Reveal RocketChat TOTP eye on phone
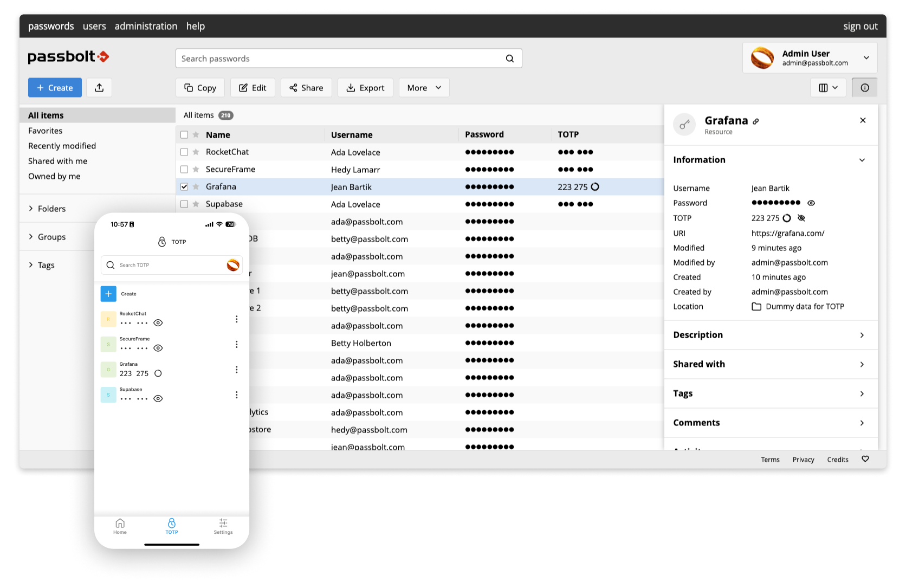 [158, 323]
